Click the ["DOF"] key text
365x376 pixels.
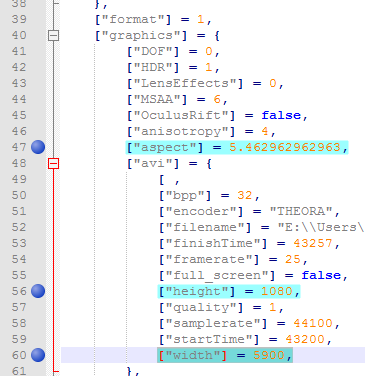tap(153, 51)
